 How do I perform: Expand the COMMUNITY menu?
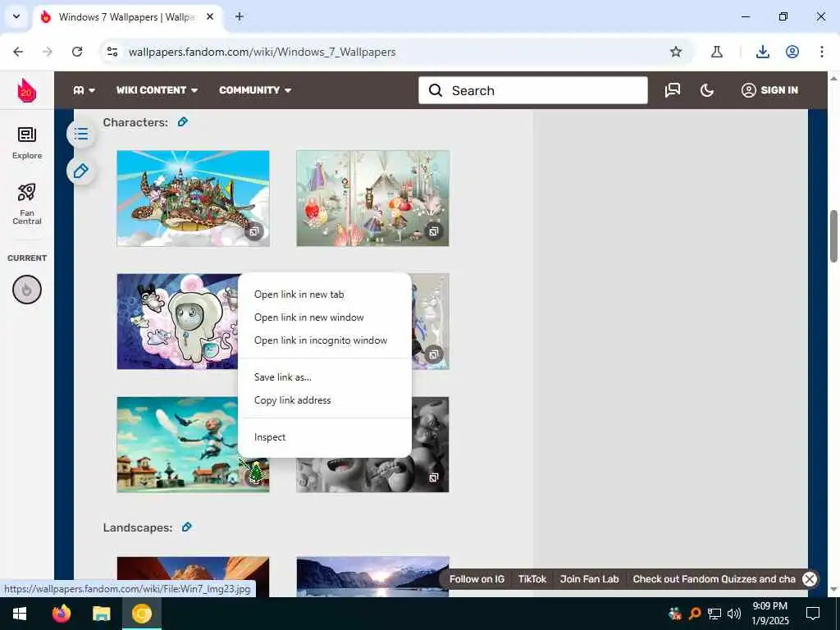[x=255, y=90]
